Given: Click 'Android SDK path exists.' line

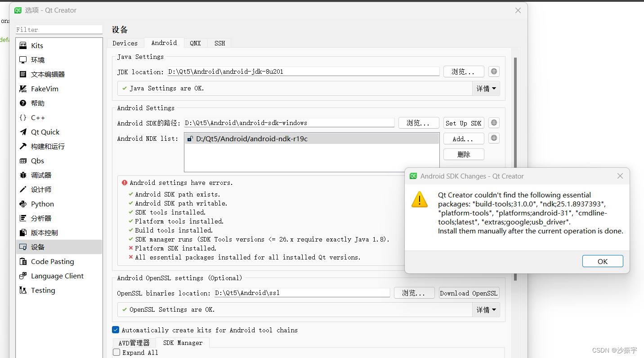Looking at the screenshot, I should point(178,194).
